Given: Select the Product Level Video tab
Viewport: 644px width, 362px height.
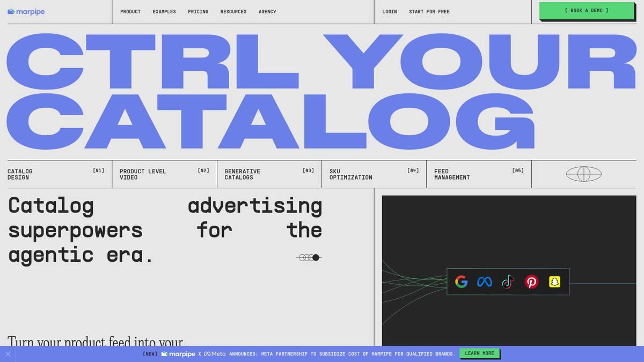Looking at the screenshot, I should pos(165,174).
